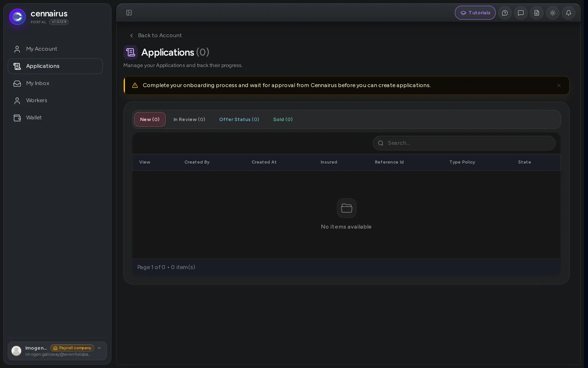Click the user avatar at bottom
The width and height of the screenshot is (588, 368).
click(17, 351)
